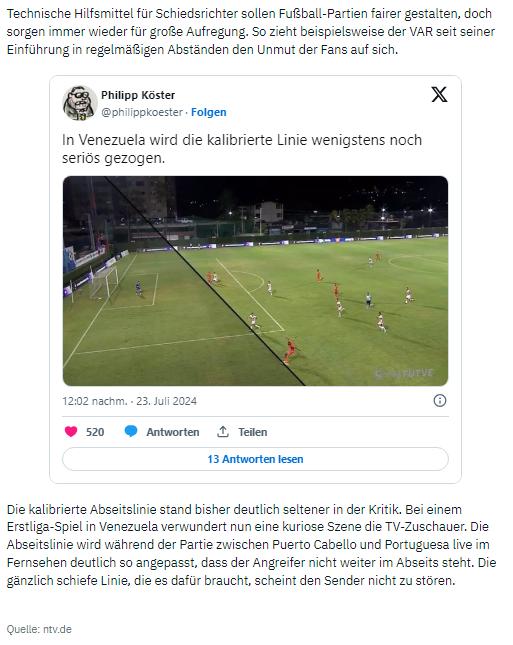
Task: Like the tweet with heart icon
Action: point(71,432)
